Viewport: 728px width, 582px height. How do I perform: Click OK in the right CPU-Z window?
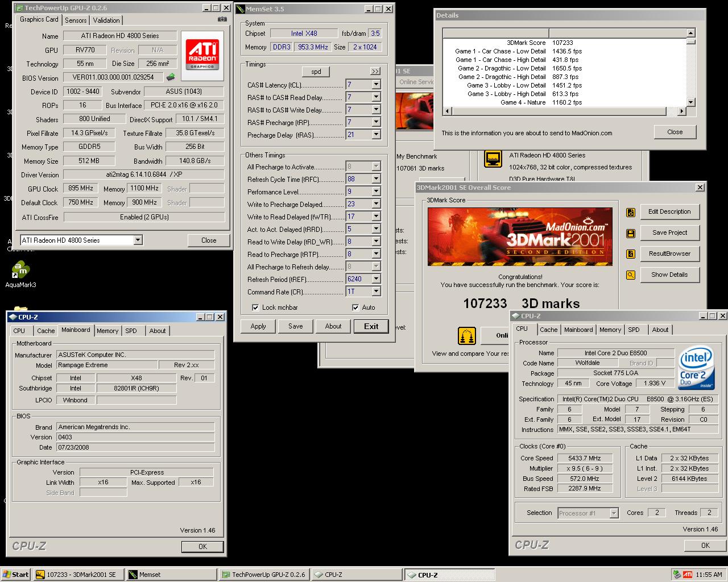(706, 545)
